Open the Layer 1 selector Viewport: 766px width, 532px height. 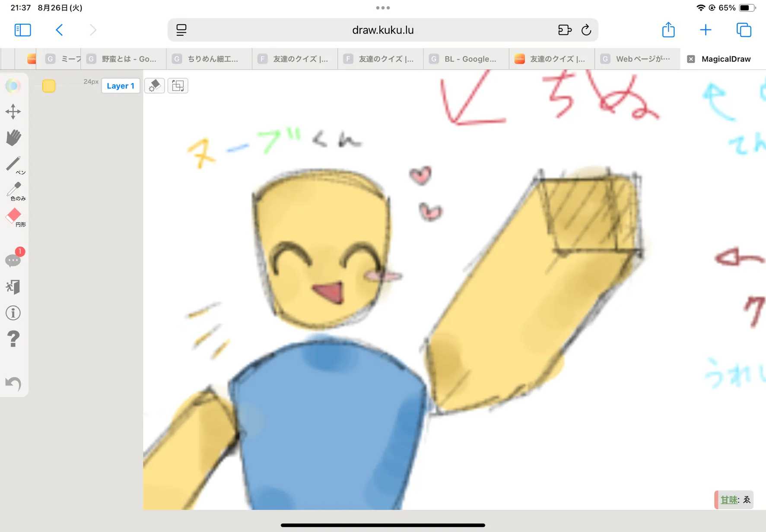[x=121, y=85]
